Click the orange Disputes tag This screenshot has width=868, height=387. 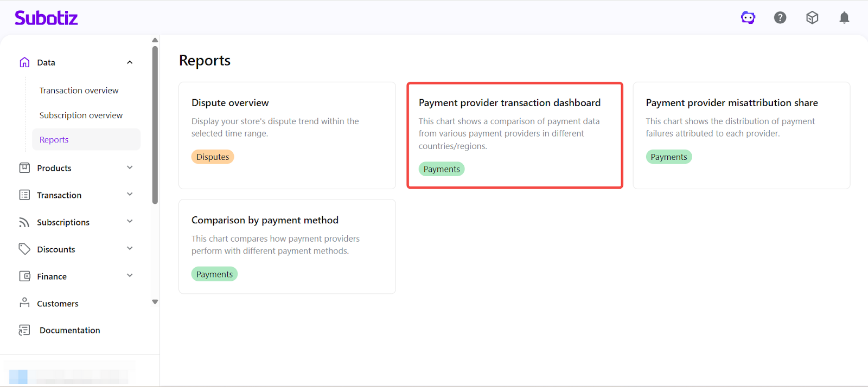213,157
